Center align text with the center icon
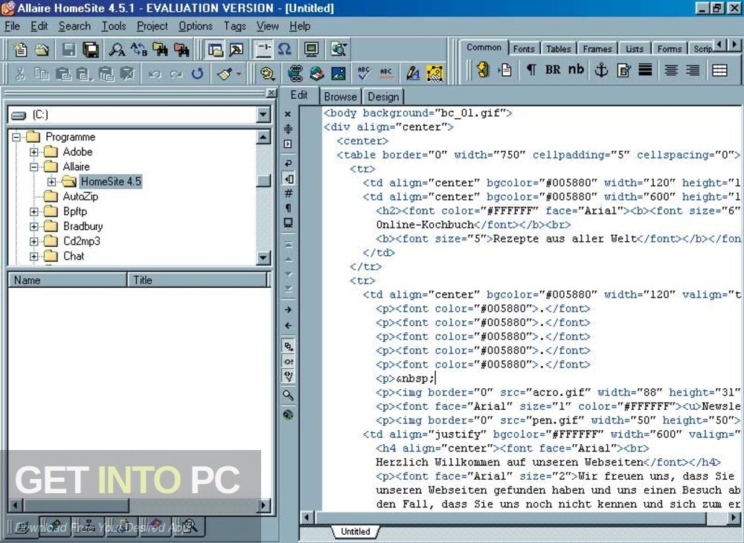Image resolution: width=744 pixels, height=543 pixels. coord(671,70)
